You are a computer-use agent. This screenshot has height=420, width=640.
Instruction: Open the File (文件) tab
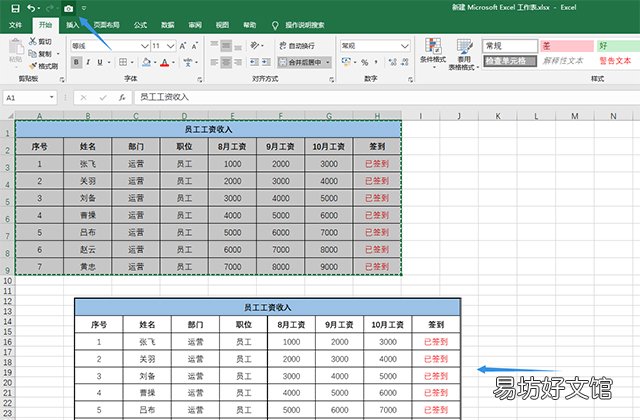15,25
